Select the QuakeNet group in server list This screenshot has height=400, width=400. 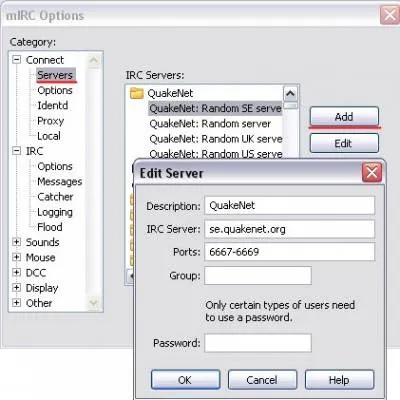pyautogui.click(x=170, y=93)
